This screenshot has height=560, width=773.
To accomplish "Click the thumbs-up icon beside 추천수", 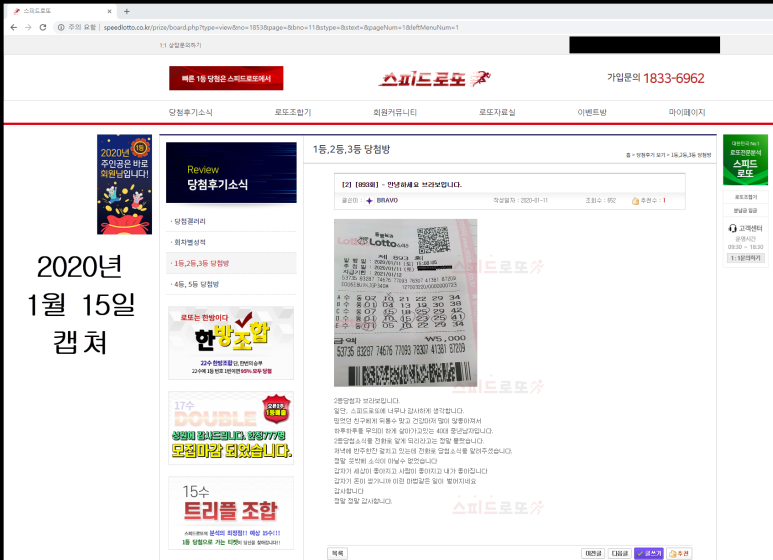I will (x=635, y=201).
